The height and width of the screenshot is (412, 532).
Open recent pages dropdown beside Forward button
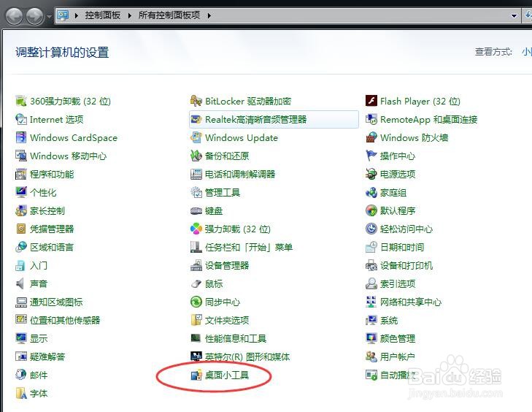pyautogui.click(x=49, y=16)
